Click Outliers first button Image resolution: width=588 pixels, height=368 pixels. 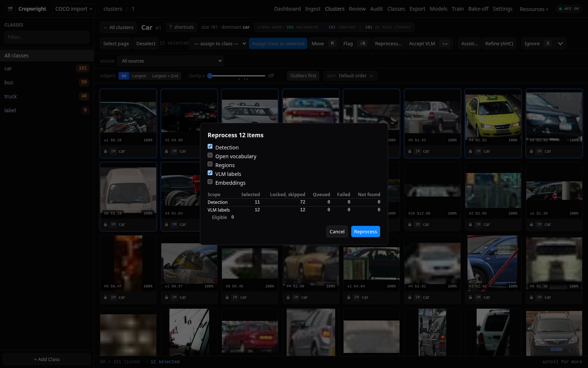[303, 76]
